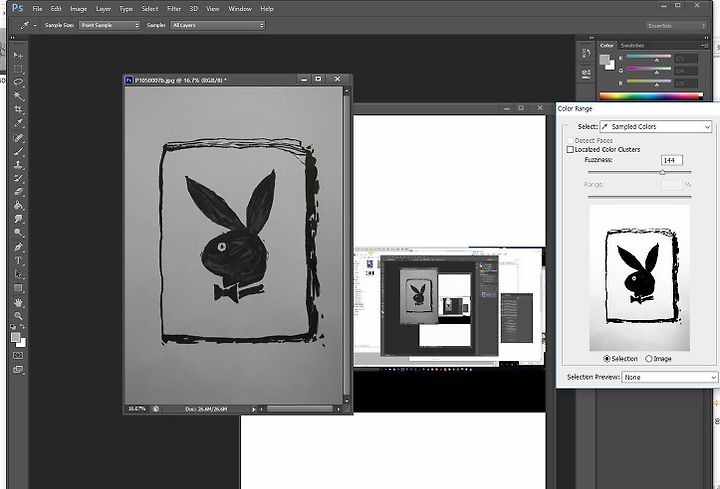This screenshot has width=720, height=489.
Task: Select the Horizontal Type tool
Action: [18, 260]
